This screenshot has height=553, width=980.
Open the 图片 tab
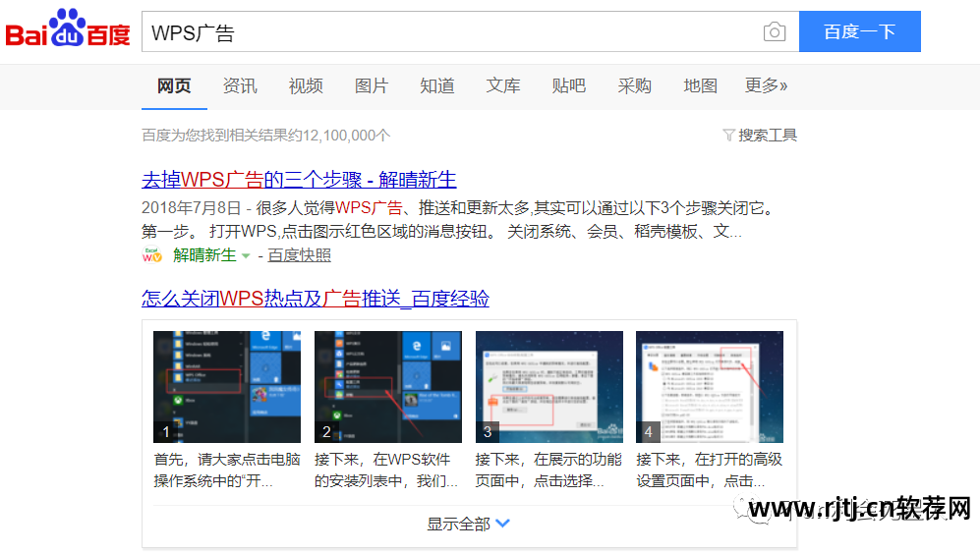click(x=372, y=86)
